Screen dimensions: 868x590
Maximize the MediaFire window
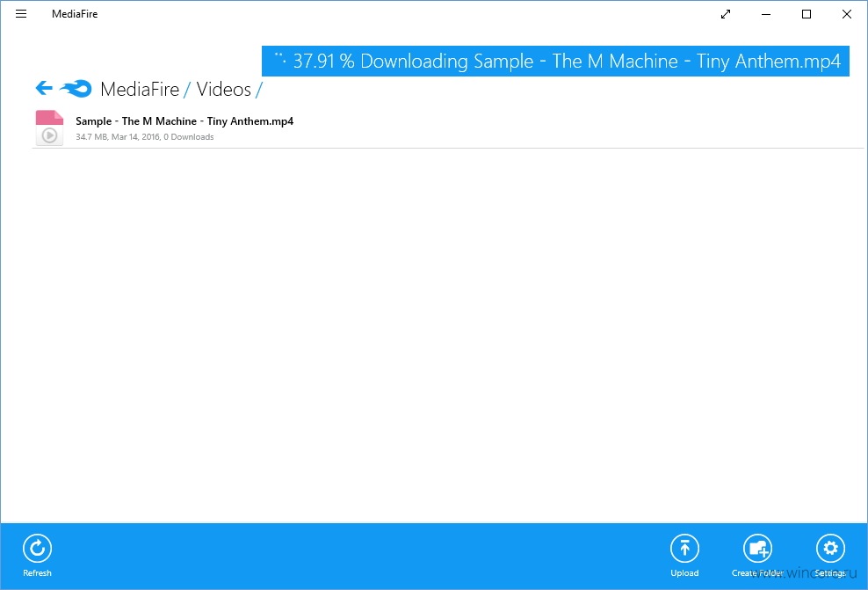click(x=807, y=14)
